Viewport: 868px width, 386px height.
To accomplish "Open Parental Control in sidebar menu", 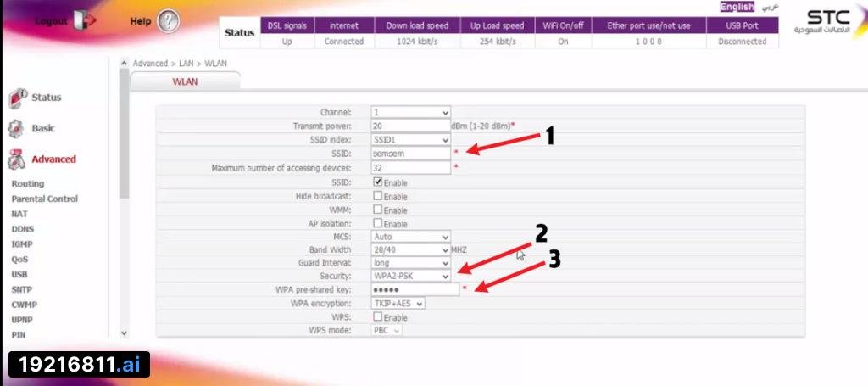I will point(44,199).
